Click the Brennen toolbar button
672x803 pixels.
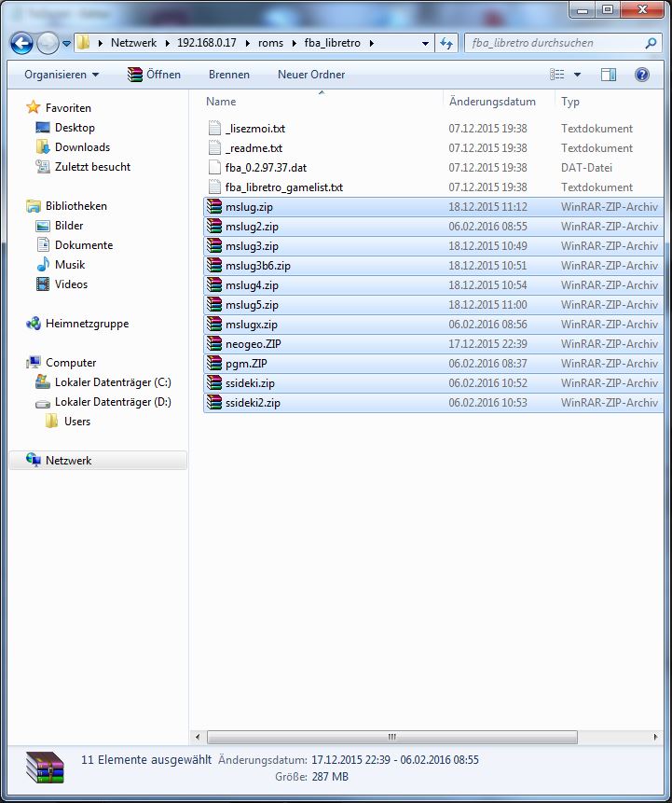(228, 75)
